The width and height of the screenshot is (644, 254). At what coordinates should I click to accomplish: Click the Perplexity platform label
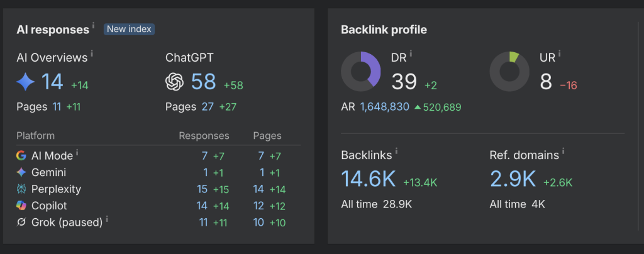pos(56,189)
